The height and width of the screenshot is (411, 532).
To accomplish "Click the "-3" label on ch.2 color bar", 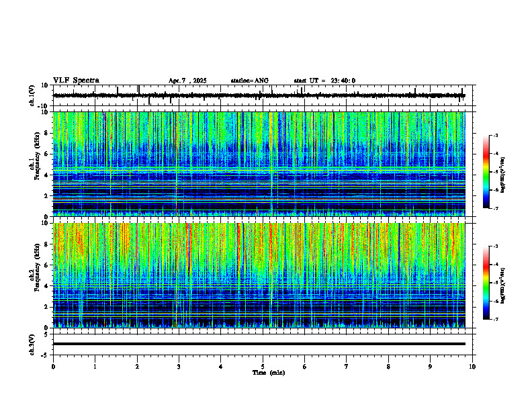I will point(496,246).
